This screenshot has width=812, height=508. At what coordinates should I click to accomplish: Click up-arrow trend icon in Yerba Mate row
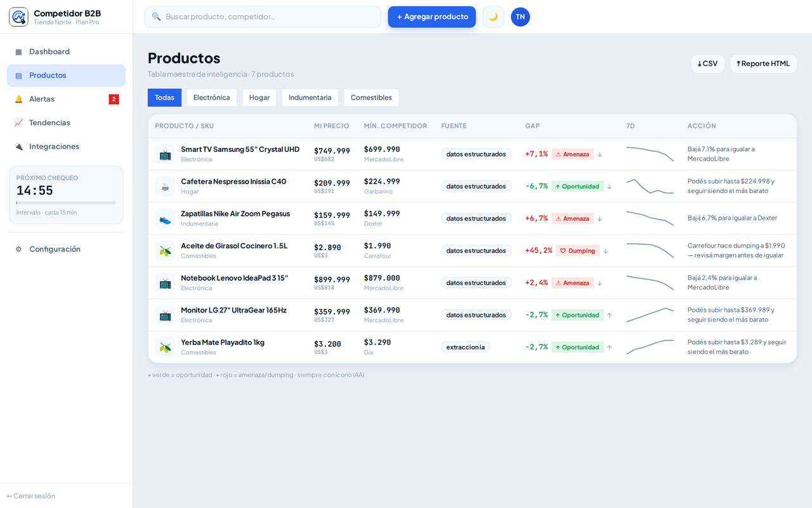tap(610, 347)
